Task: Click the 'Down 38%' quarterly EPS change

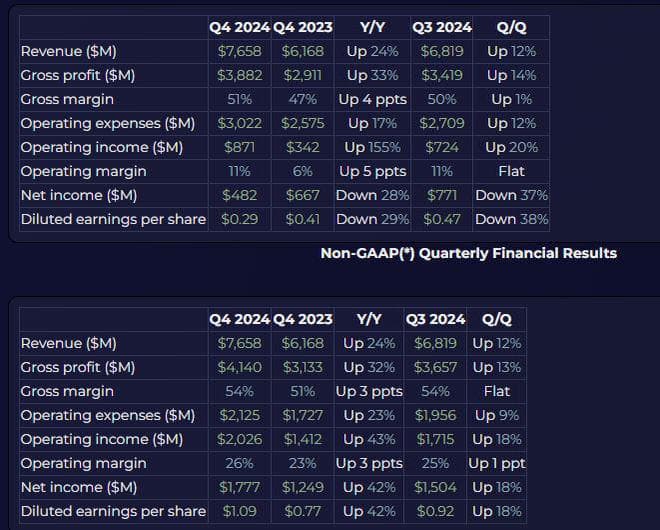Action: pos(511,219)
